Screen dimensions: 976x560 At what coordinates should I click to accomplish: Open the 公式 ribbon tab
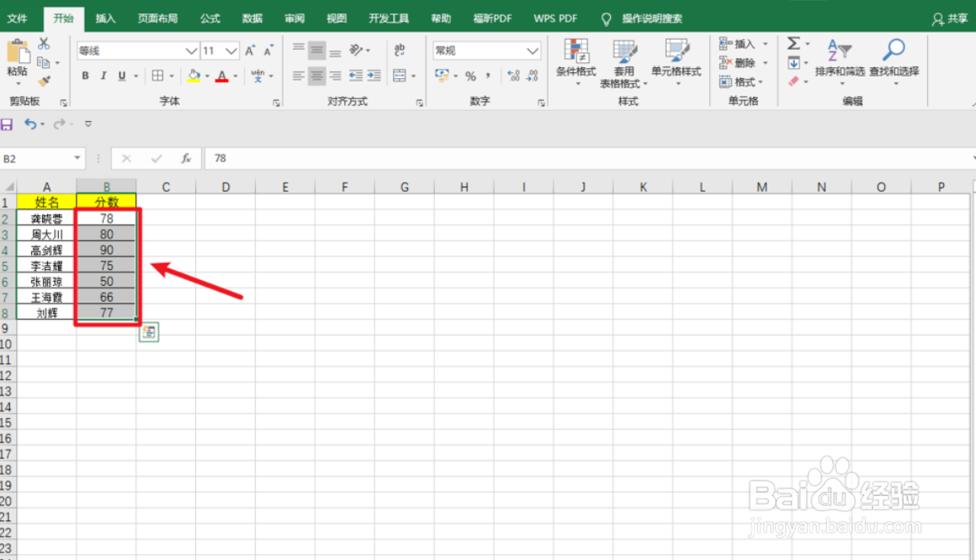pos(210,18)
